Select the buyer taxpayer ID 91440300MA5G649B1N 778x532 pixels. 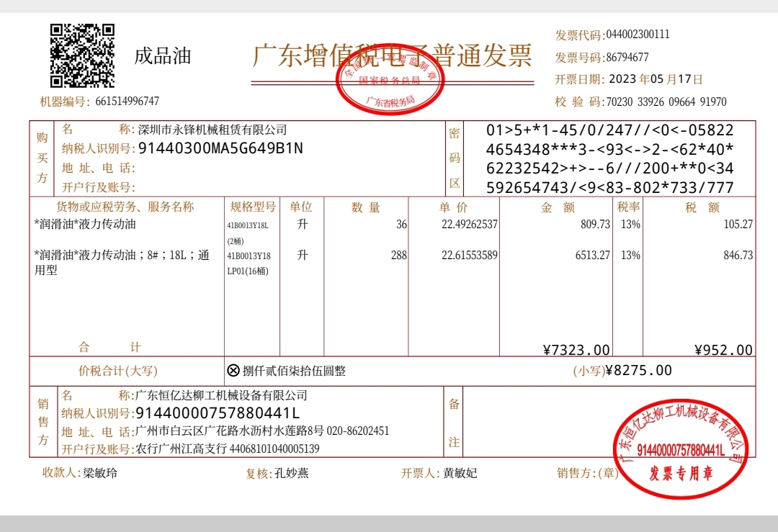220,149
